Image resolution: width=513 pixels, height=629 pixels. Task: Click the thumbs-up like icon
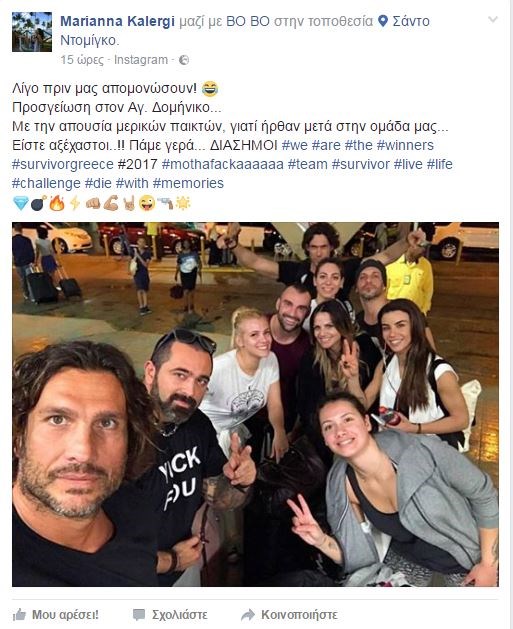(x=19, y=614)
